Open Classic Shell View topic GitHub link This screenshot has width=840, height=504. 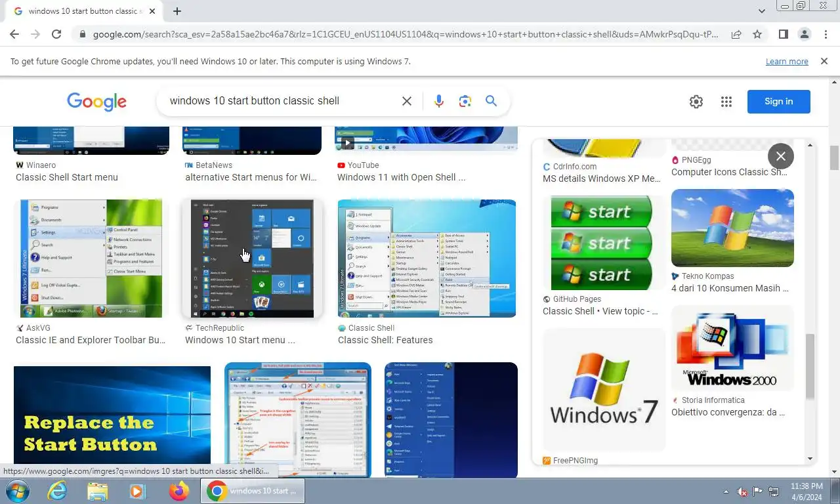pos(600,311)
